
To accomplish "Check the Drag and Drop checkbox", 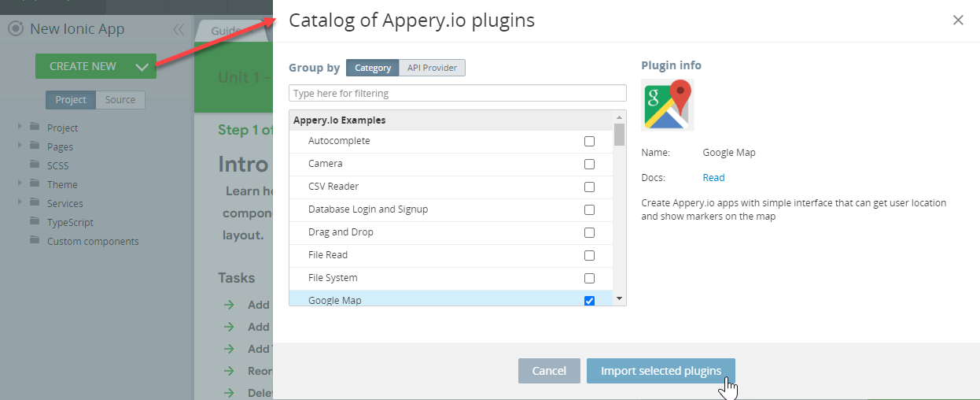I will (589, 233).
